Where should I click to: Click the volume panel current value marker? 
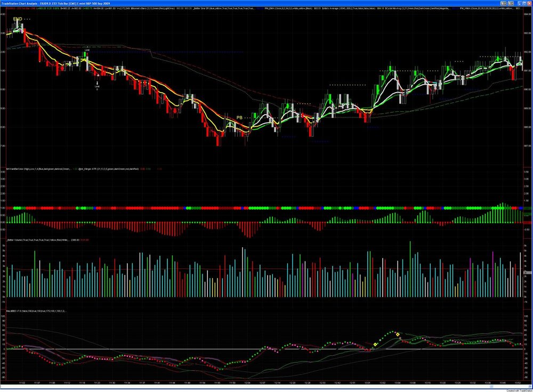[527, 273]
